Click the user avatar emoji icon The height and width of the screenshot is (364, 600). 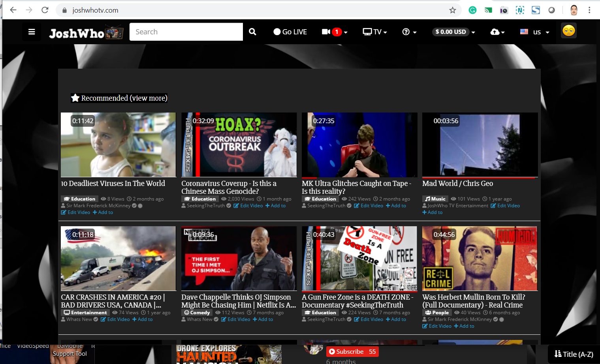point(569,31)
